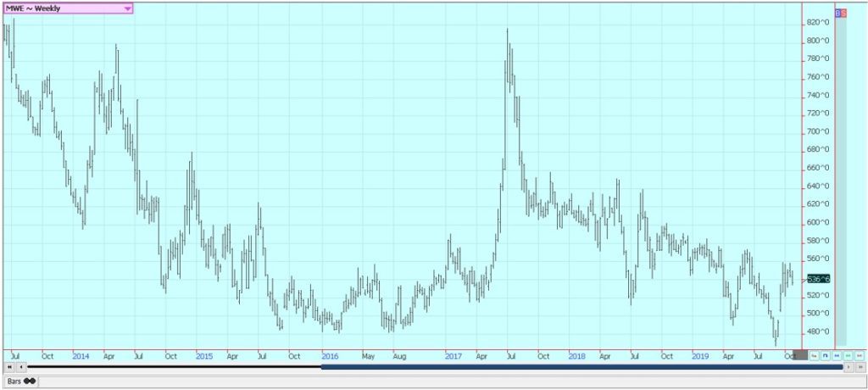Click the black portion of the time scrollbar
Image resolution: width=868 pixels, height=390 pixels.
pos(174,367)
